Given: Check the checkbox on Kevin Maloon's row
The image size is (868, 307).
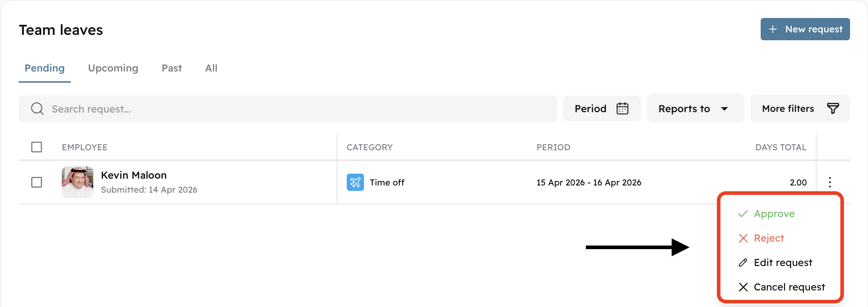Looking at the screenshot, I should 36,182.
